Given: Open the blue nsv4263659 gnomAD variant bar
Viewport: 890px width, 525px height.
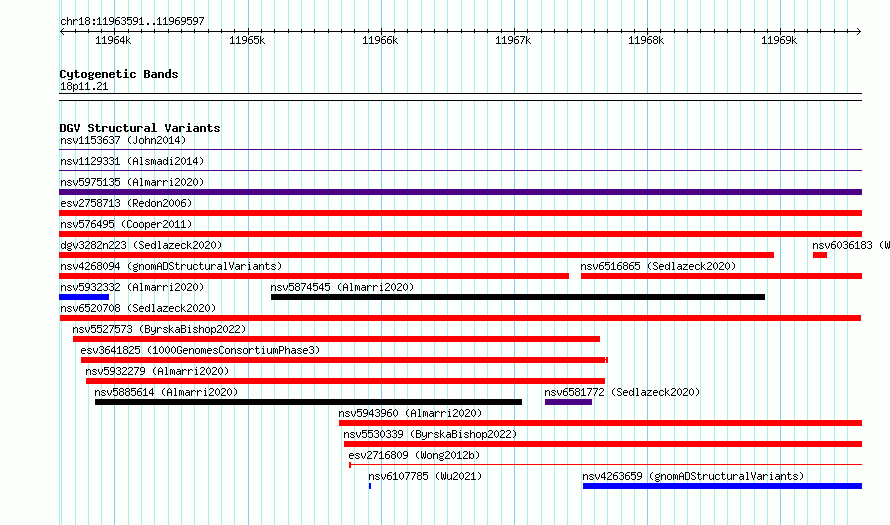Looking at the screenshot, I should pyautogui.click(x=723, y=486).
